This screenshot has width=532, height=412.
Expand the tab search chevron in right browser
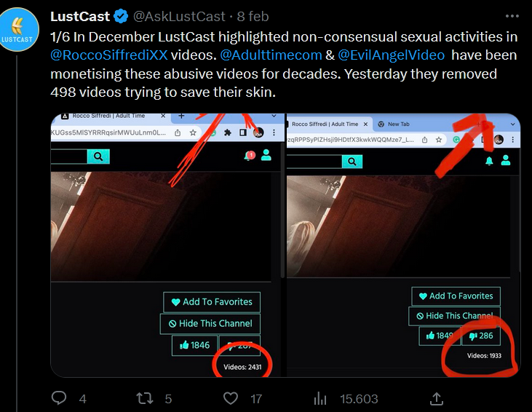pos(512,124)
